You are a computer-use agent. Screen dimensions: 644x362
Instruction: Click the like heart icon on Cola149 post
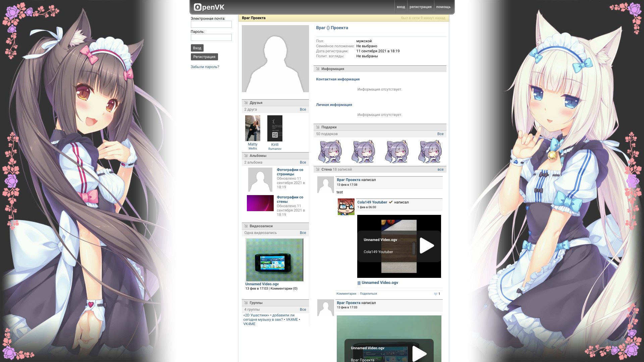[x=435, y=294]
